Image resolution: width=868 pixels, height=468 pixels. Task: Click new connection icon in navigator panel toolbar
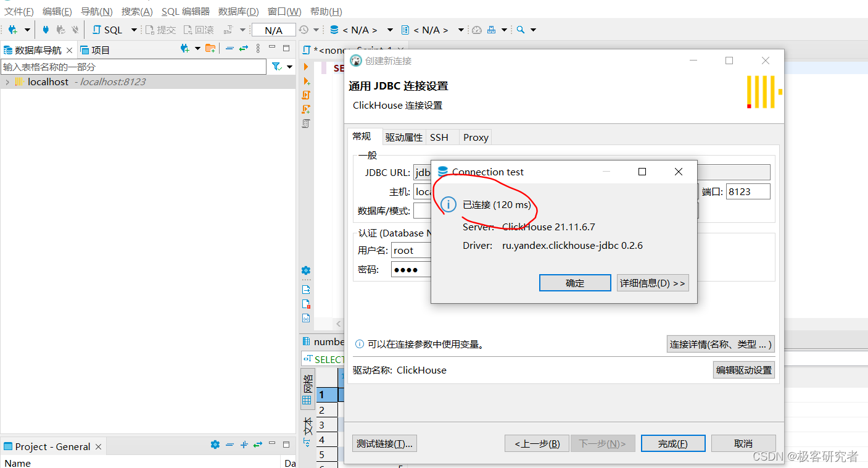tap(184, 48)
